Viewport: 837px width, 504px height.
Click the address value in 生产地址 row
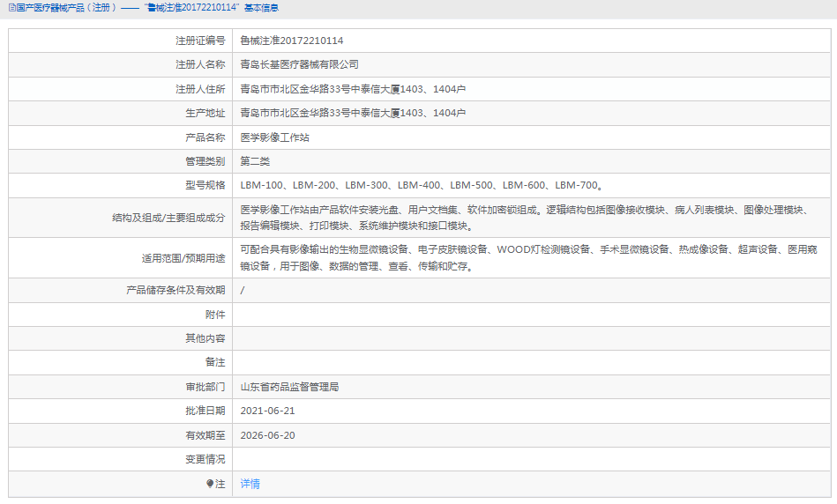353,113
